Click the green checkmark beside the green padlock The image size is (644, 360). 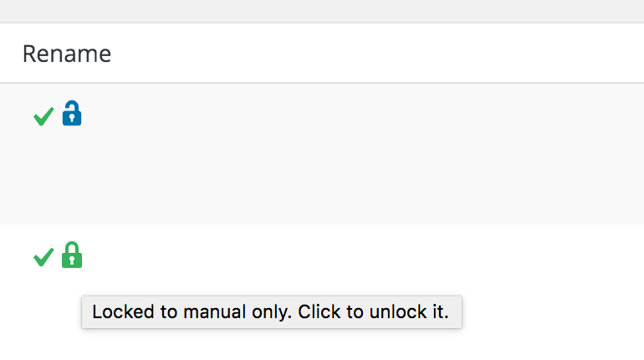[43, 257]
